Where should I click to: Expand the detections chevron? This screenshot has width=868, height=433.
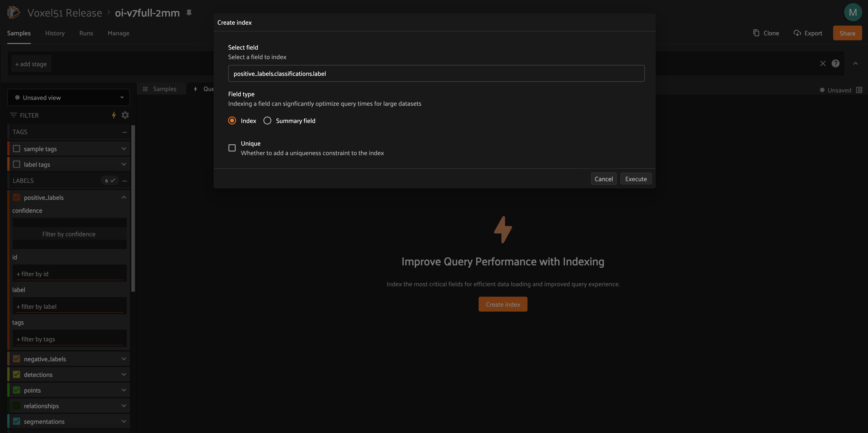pos(124,374)
